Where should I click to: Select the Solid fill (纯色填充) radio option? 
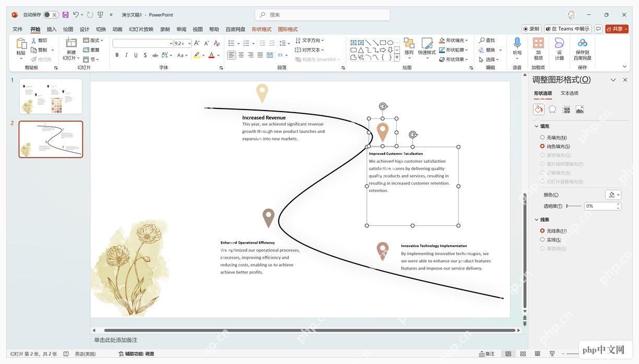tap(542, 147)
